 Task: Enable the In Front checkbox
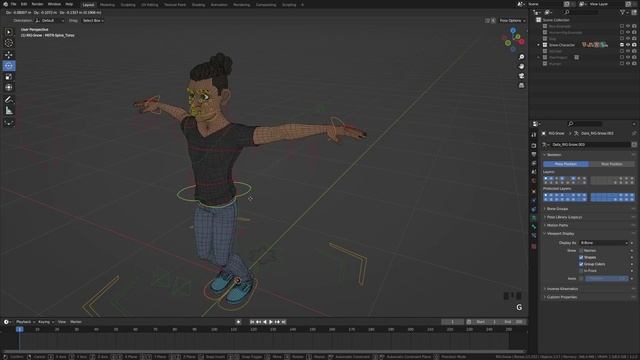581,271
